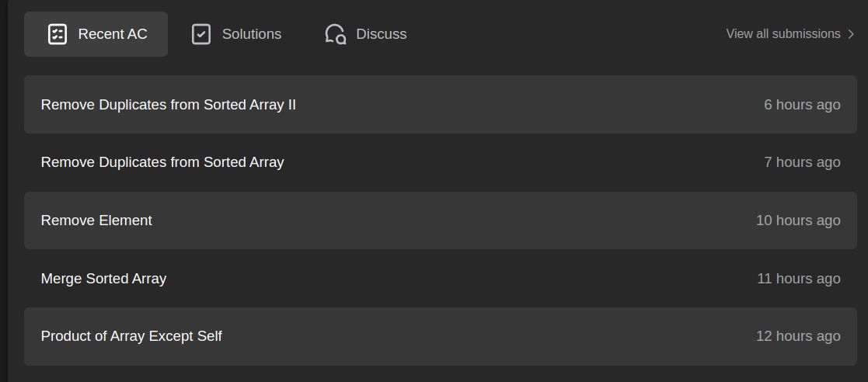The height and width of the screenshot is (382, 868).
Task: Switch to the Recent AC tab
Action: tap(96, 34)
